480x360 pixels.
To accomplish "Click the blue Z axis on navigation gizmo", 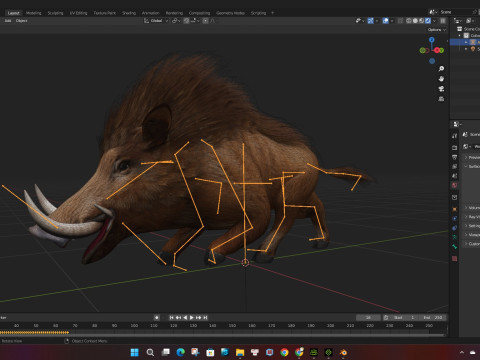I will point(432,40).
